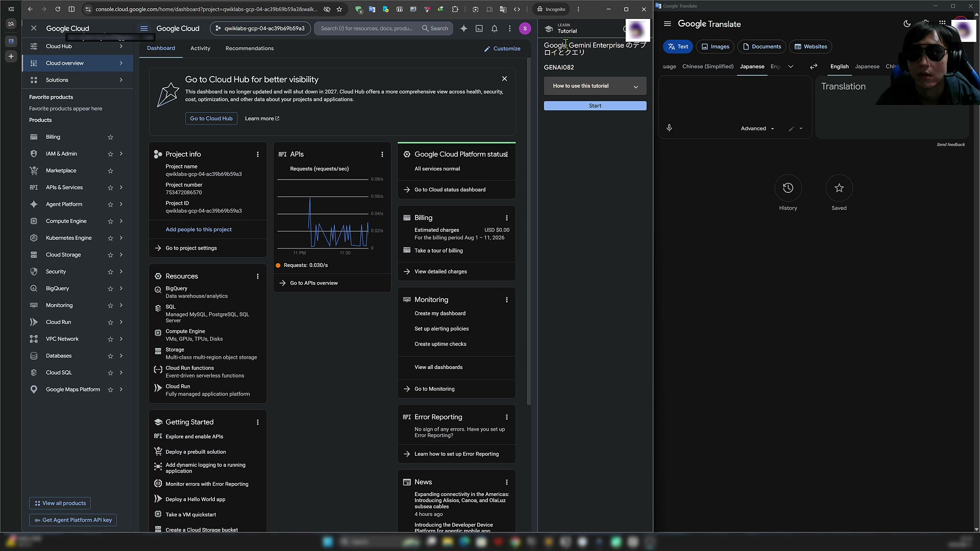Click the Compute Engine sidebar icon
This screenshot has width=980, height=551.
[34, 221]
